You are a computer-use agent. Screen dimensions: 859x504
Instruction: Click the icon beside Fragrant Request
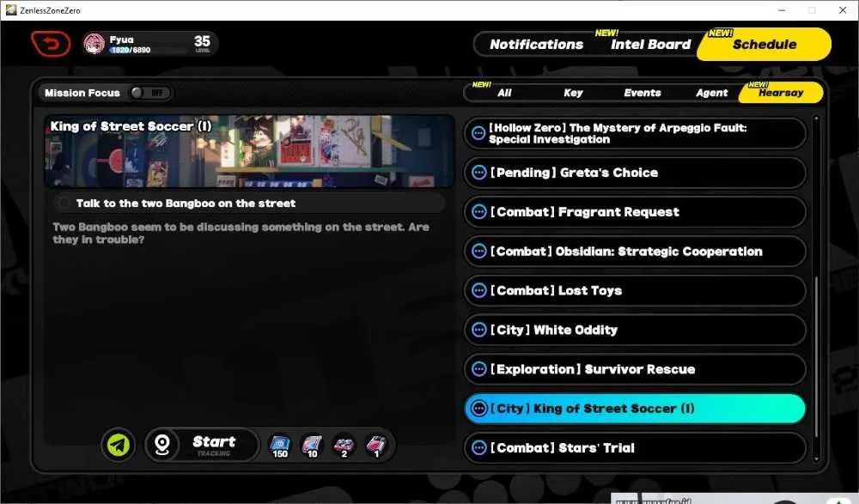tap(478, 212)
